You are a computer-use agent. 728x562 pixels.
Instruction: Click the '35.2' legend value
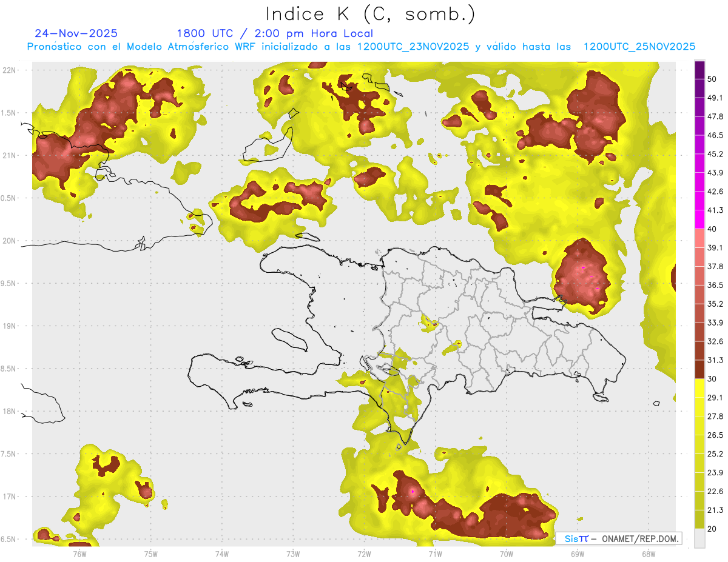(x=715, y=304)
